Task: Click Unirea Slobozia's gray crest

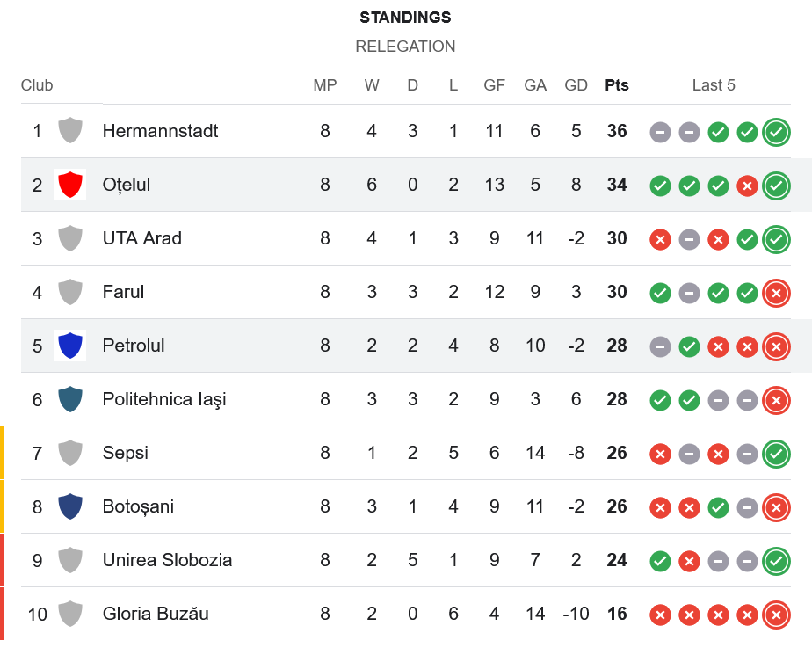Action: click(x=70, y=560)
